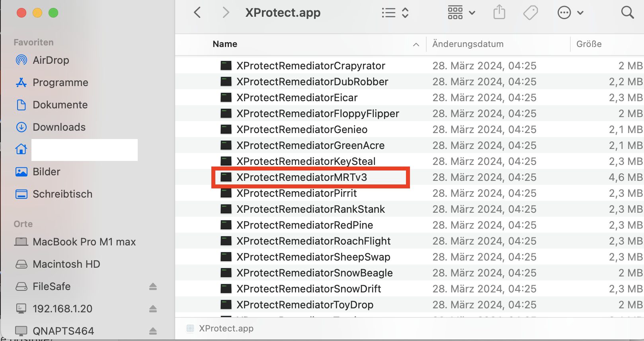Click the back navigation arrow
644x341 pixels.
coord(197,13)
